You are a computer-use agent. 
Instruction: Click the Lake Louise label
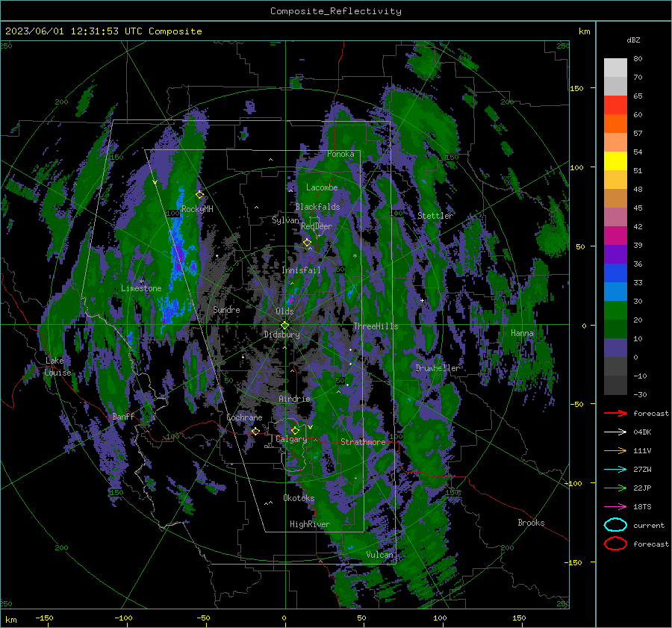coord(57,367)
